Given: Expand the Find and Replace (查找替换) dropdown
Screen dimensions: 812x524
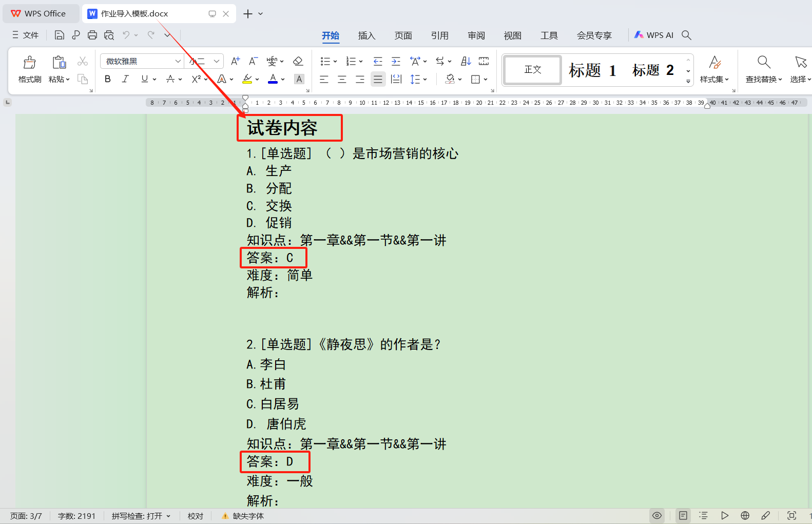Looking at the screenshot, I should [780, 80].
